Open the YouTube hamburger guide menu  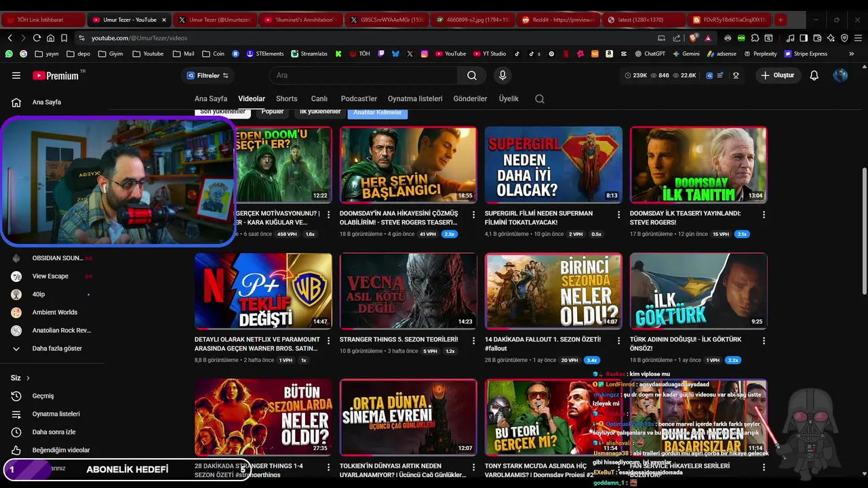tap(16, 76)
